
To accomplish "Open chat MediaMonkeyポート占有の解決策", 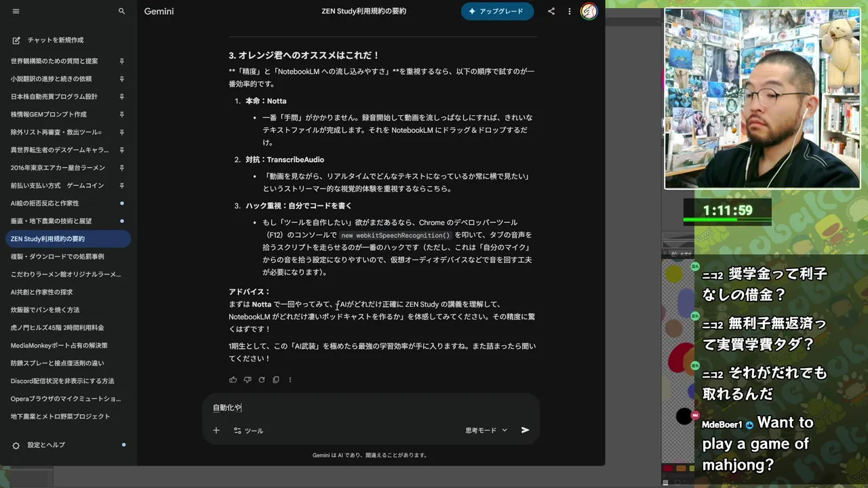I will click(x=59, y=345).
